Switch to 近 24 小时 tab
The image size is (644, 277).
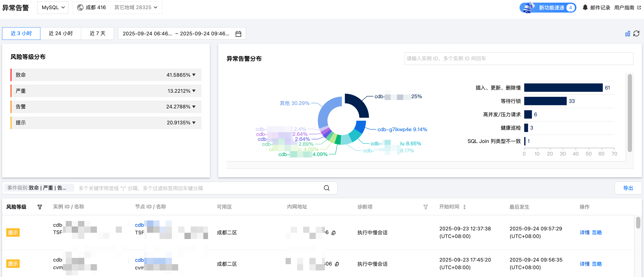tap(61, 34)
